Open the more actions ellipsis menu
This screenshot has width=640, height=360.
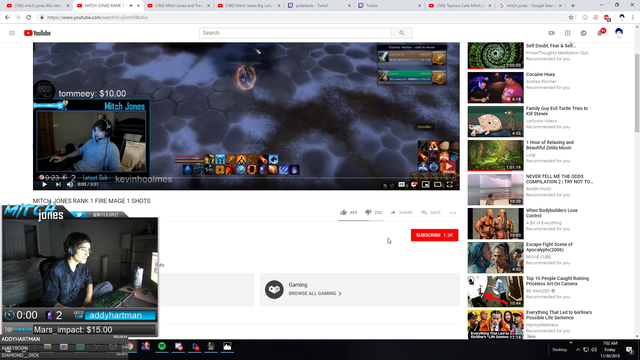pyautogui.click(x=453, y=213)
